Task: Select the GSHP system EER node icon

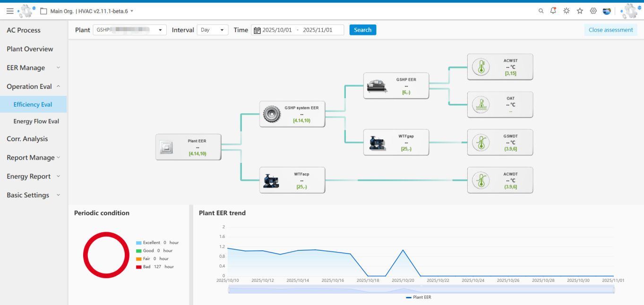Action: 272,114
